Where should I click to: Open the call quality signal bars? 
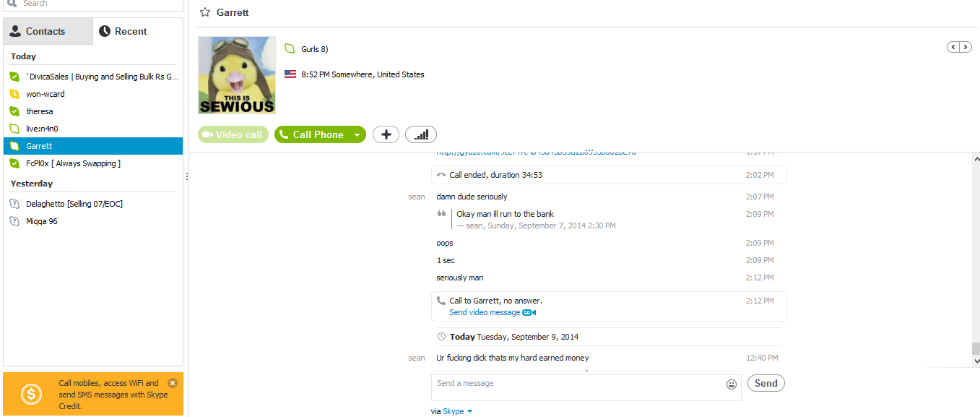click(421, 134)
